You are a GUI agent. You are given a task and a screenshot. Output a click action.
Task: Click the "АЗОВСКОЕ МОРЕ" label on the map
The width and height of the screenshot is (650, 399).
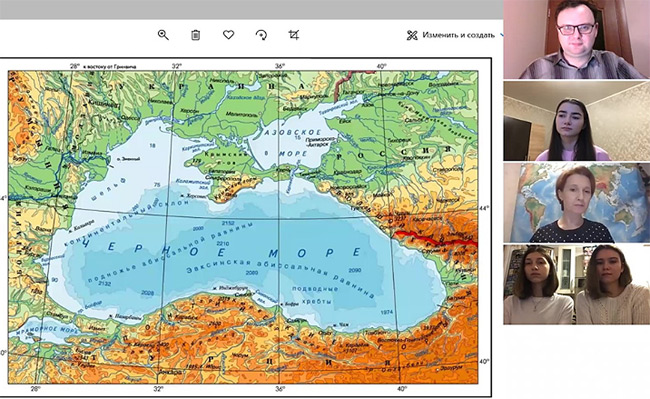tap(286, 143)
